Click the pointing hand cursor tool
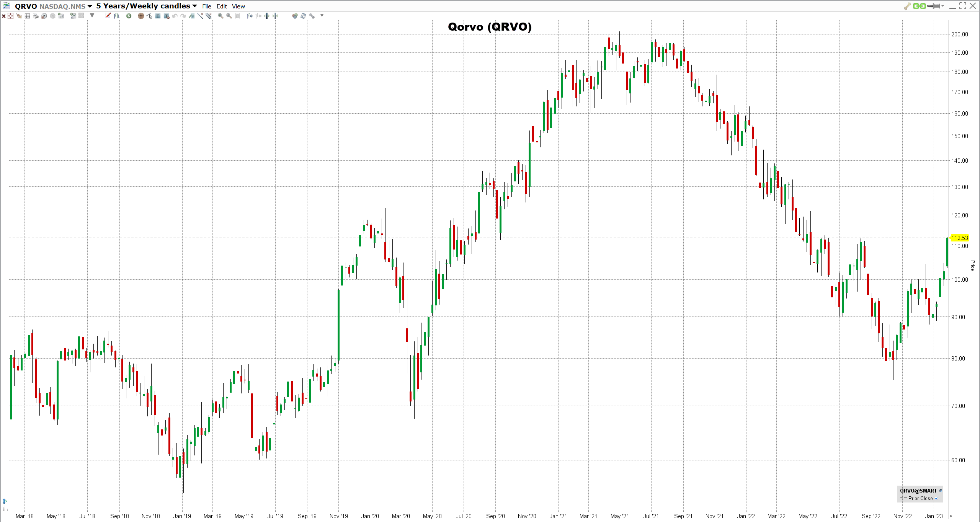The width and height of the screenshot is (980, 522). tap(19, 16)
